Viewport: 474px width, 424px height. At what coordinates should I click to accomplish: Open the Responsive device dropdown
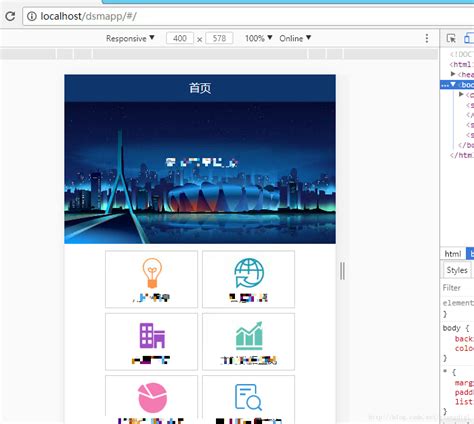pos(130,38)
